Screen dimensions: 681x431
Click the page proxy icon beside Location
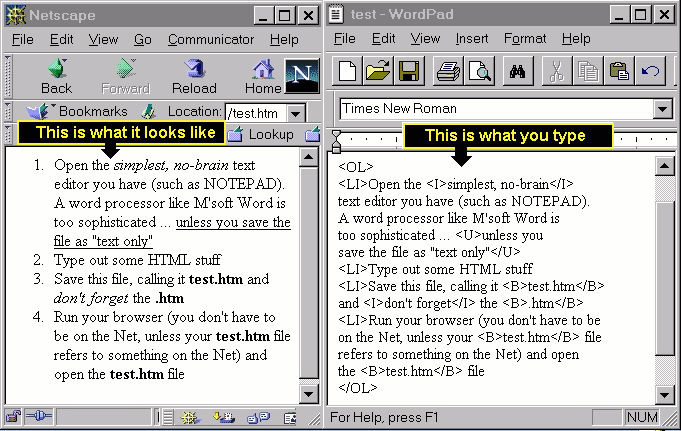[148, 112]
